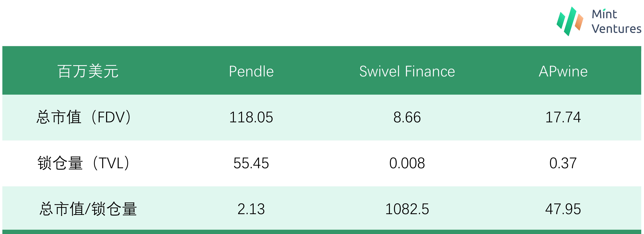Click the 总市值/锁仓量 row label
The image size is (644, 234).
pyautogui.click(x=88, y=209)
